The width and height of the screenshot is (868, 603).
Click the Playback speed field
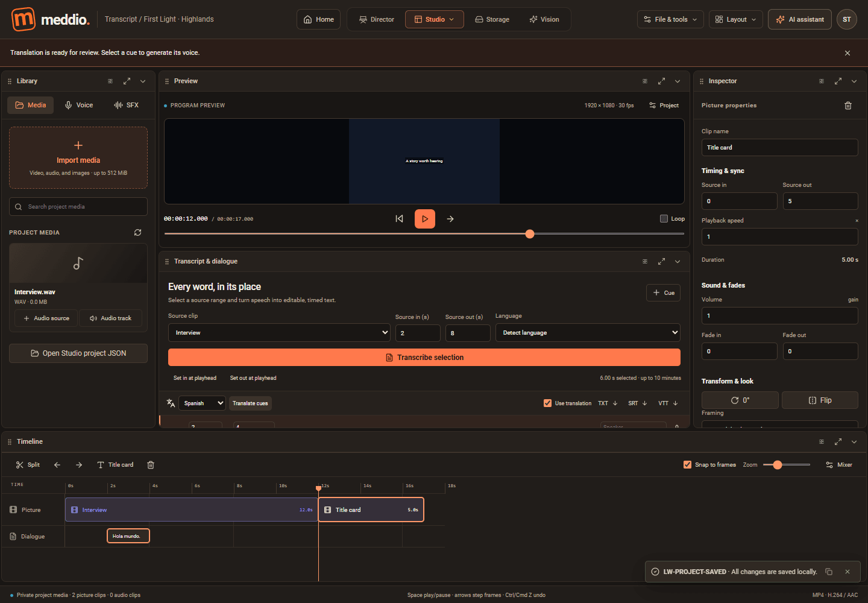point(779,237)
